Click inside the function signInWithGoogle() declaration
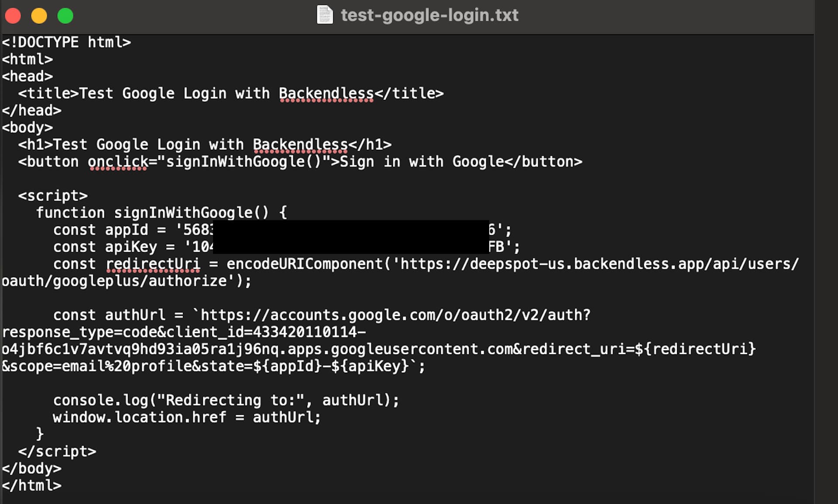Image resolution: width=838 pixels, height=504 pixels. pos(161,213)
